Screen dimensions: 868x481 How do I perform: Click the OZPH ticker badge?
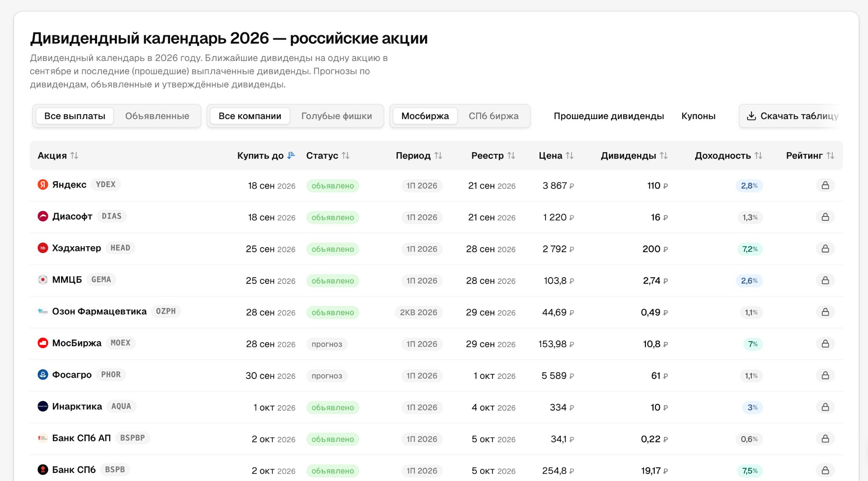[166, 311]
